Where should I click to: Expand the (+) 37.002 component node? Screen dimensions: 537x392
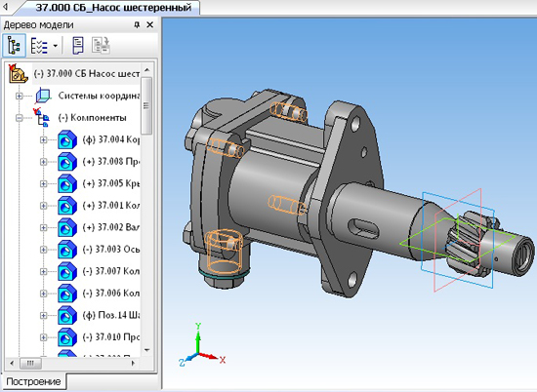[44, 227]
